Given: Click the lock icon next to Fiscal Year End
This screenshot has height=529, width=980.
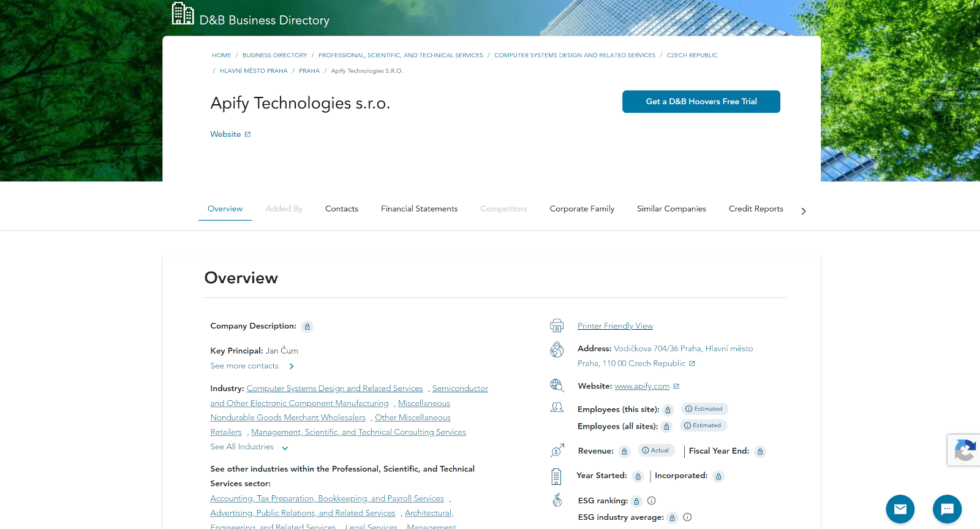Looking at the screenshot, I should coord(760,452).
